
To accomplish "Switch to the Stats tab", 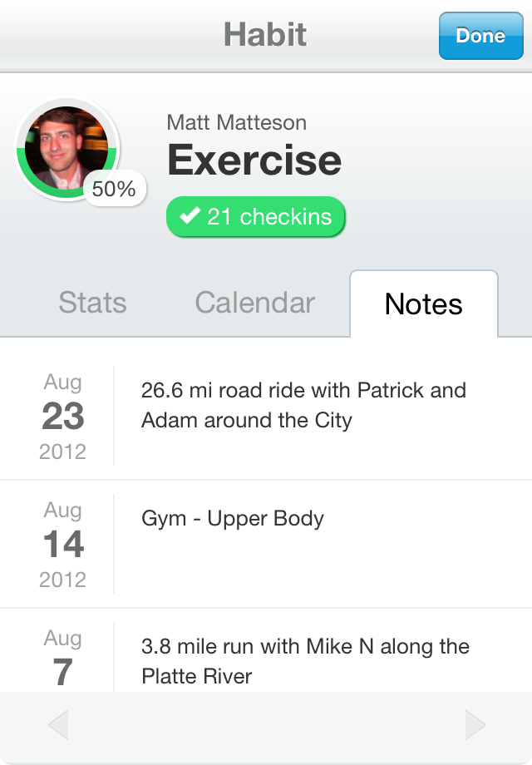I will coord(92,303).
